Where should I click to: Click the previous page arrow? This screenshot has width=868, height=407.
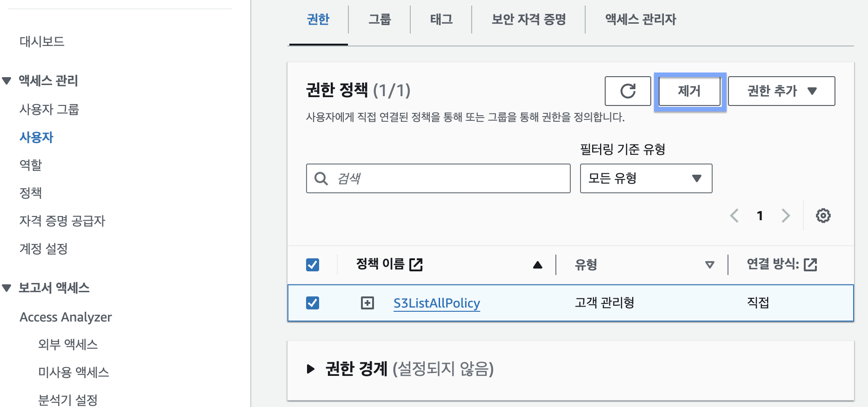(734, 216)
